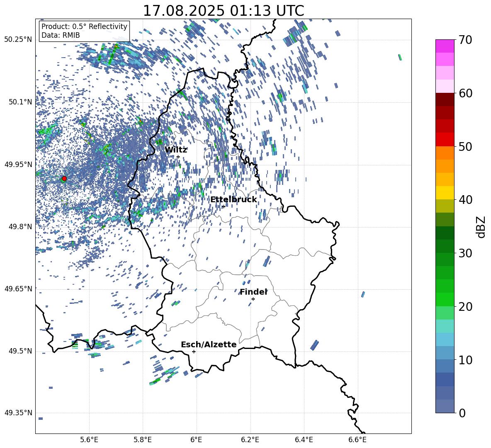Click the 5.6°E longitude label
The image size is (491, 448).
[89, 440]
